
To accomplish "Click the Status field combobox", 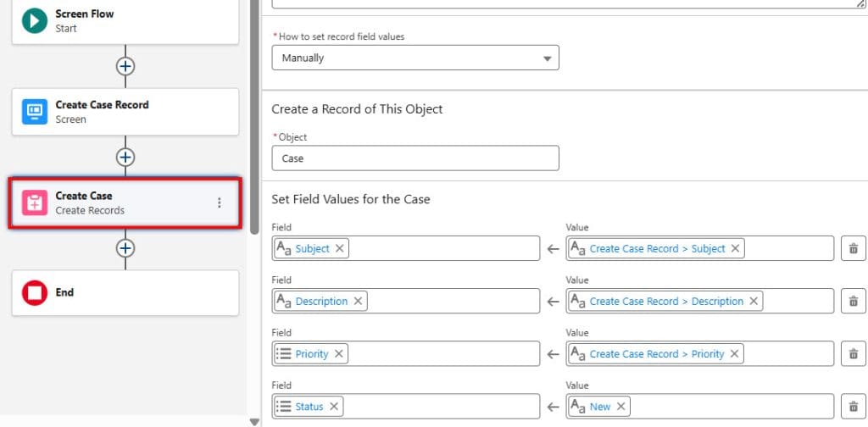I will click(x=406, y=407).
